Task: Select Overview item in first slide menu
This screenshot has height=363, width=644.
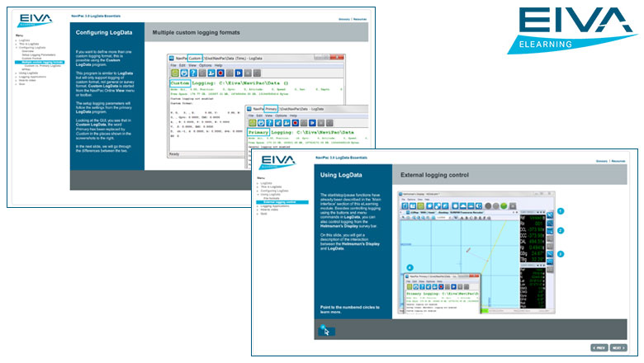Action: 27,51
